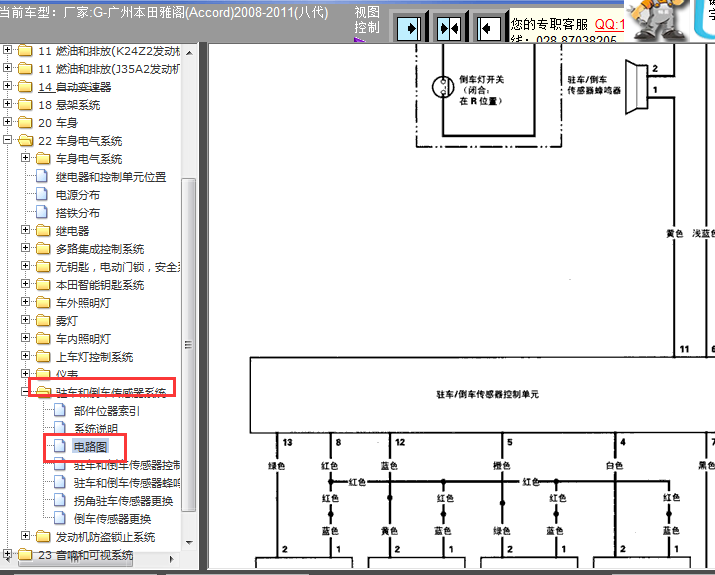715x575 pixels.
Task: Click the 雾灯 folder icon
Action: [43, 321]
